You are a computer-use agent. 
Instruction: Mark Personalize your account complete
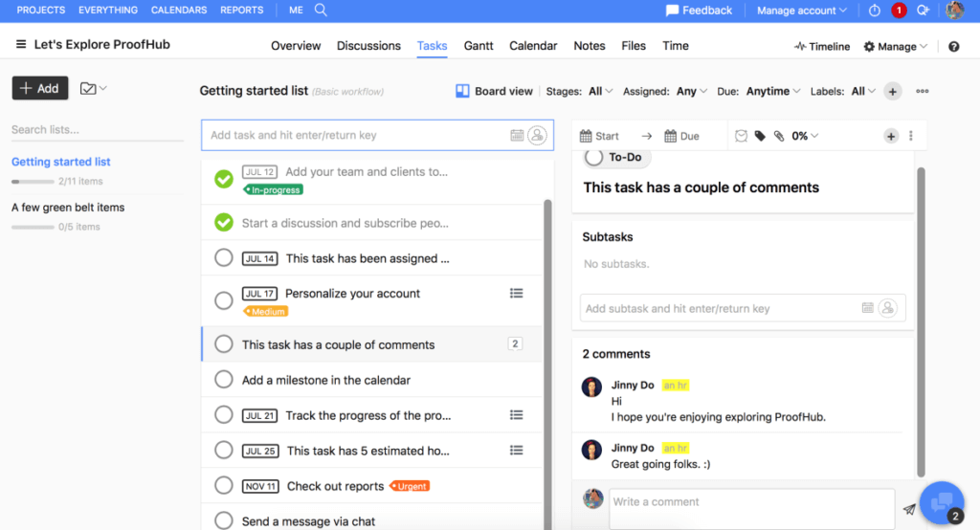[224, 300]
